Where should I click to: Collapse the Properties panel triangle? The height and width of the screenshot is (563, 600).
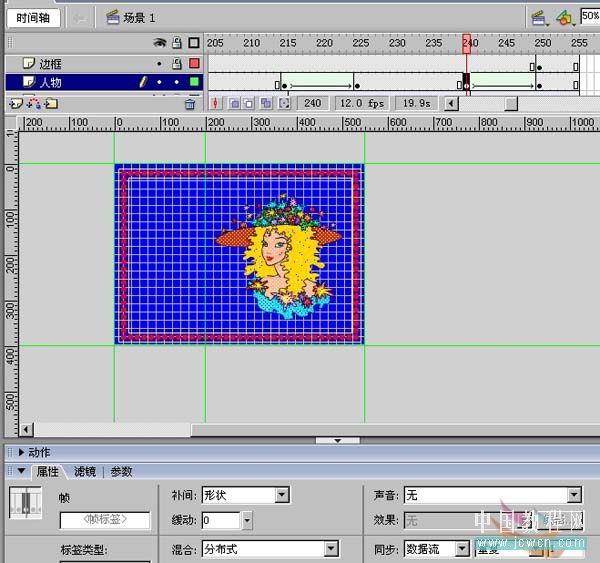pyautogui.click(x=21, y=471)
